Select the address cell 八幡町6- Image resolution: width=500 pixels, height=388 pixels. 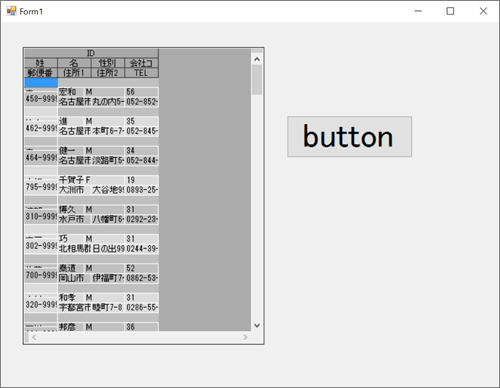coord(108,219)
